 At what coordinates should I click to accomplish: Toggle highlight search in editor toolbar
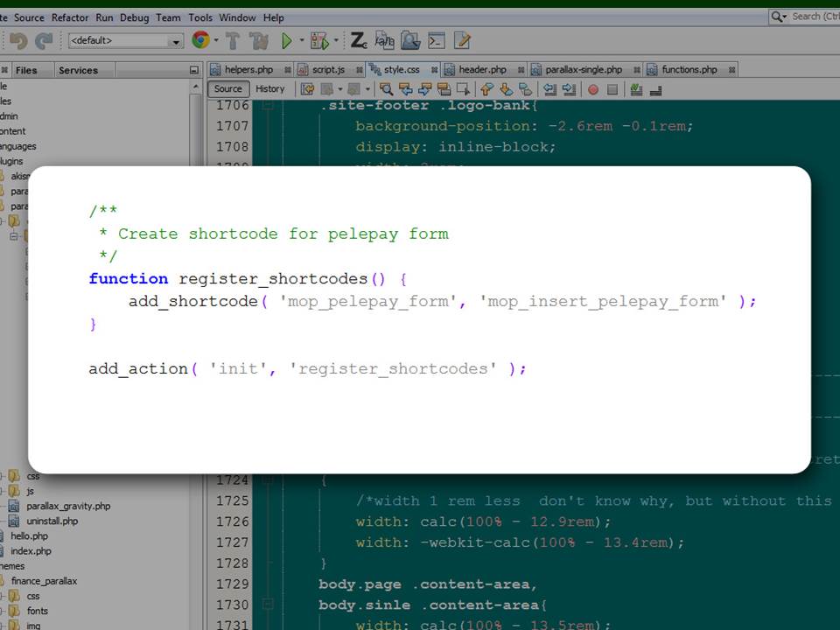pyautogui.click(x=444, y=89)
